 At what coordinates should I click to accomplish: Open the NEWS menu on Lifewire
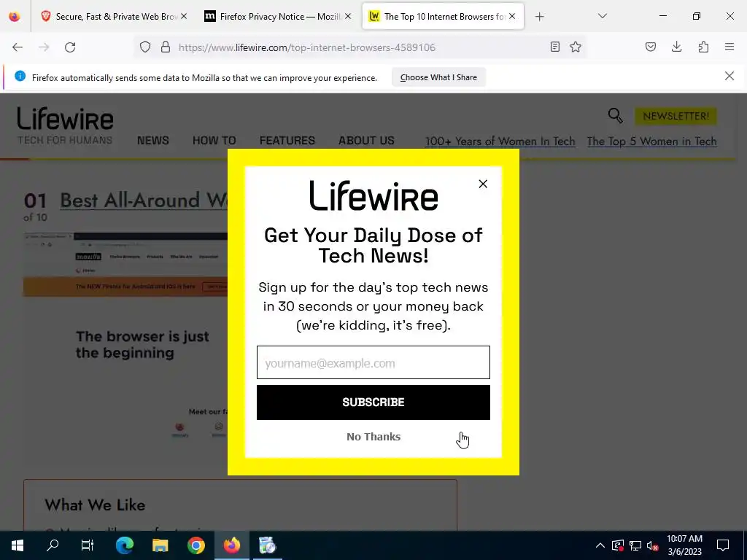pos(153,141)
